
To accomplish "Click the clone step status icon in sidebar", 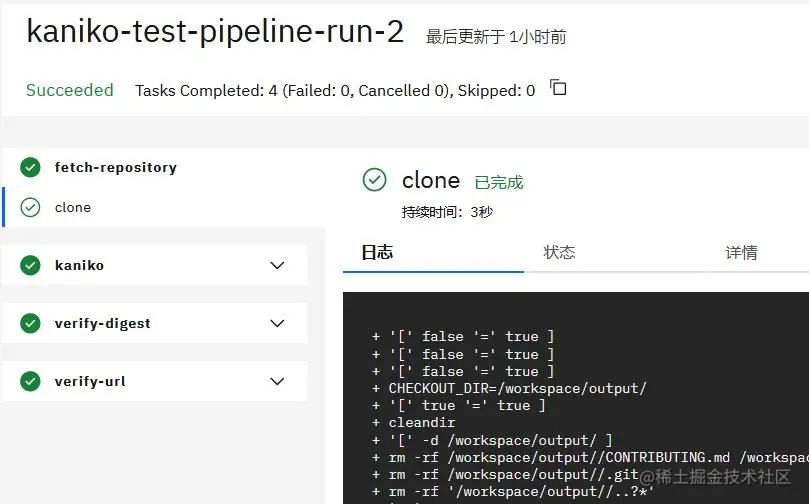I will click(x=30, y=207).
